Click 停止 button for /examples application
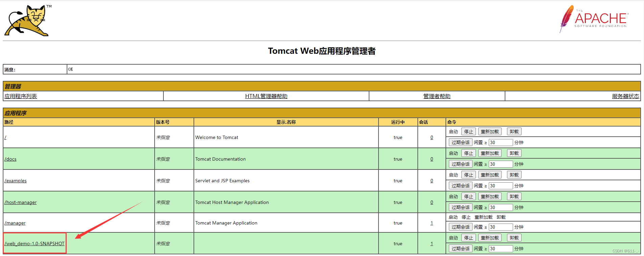Screen dimensions: 644x256 click(468, 175)
